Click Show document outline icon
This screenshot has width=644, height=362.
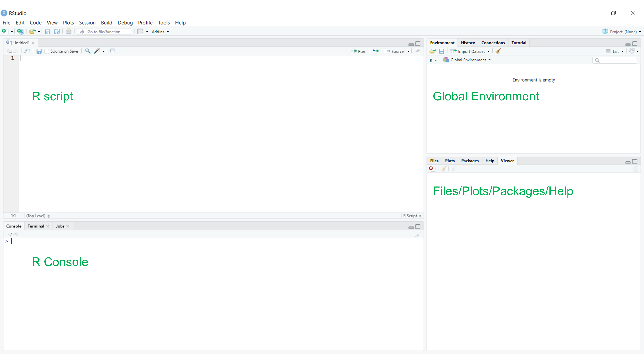417,51
